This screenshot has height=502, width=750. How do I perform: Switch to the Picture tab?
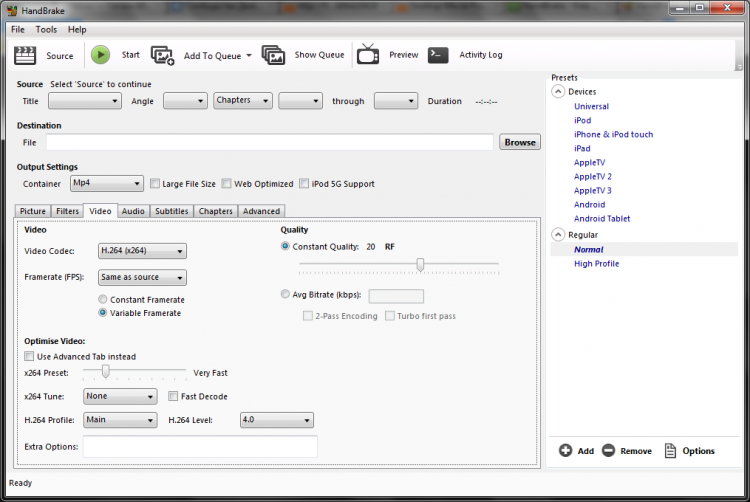tap(33, 211)
